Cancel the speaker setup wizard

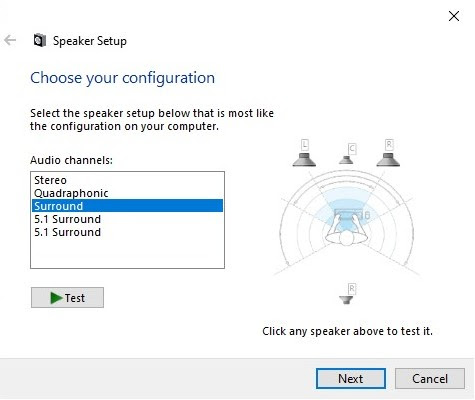[430, 379]
